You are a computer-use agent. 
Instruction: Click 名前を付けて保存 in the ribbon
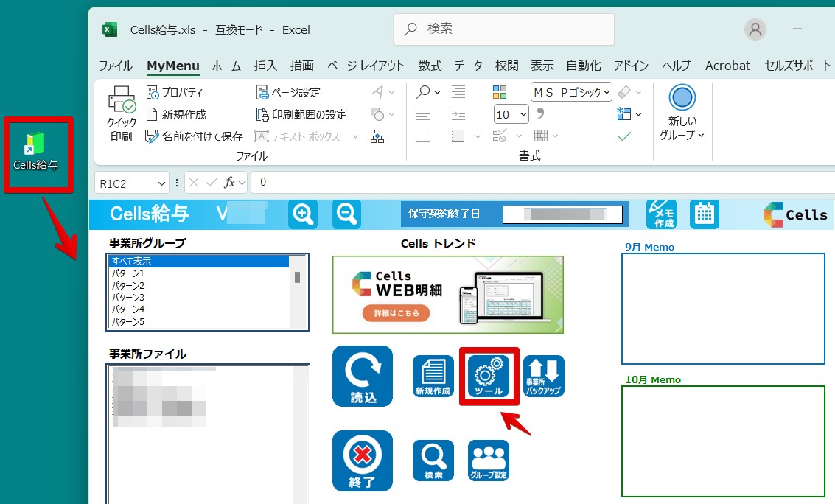[x=194, y=137]
